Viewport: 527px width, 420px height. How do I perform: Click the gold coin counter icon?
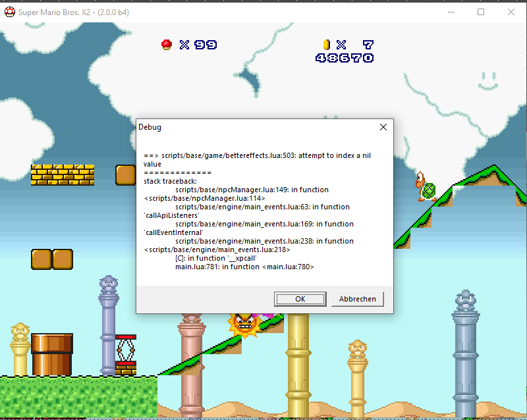(326, 45)
